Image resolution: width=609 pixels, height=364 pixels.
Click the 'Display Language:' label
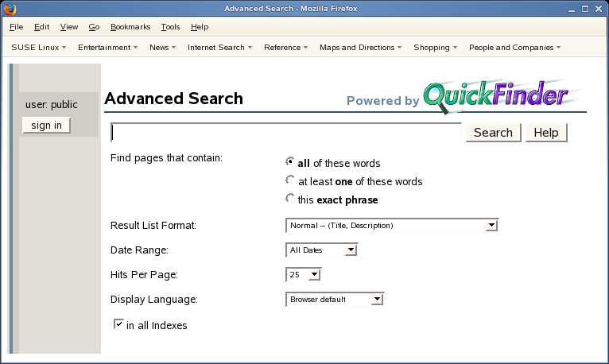(153, 300)
